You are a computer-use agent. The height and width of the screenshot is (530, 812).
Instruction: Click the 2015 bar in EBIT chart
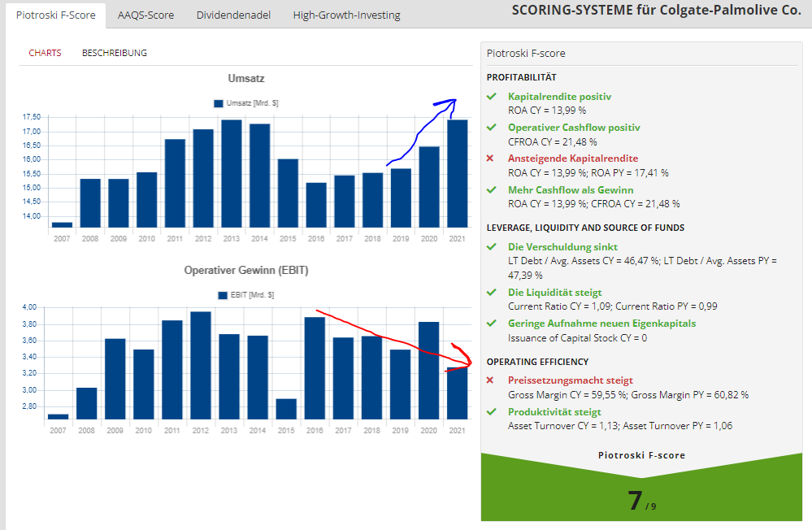(286, 409)
